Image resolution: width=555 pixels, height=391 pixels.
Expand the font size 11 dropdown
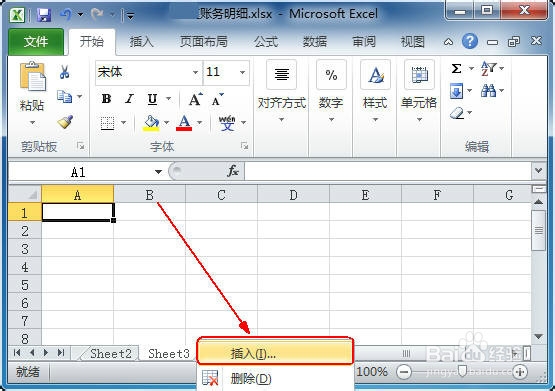(242, 73)
